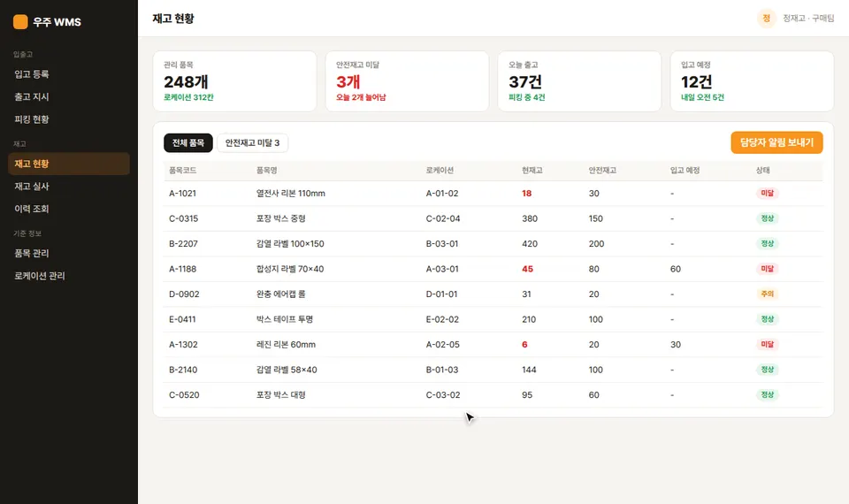
Task: Click location C-03-02
Action: click(x=443, y=395)
